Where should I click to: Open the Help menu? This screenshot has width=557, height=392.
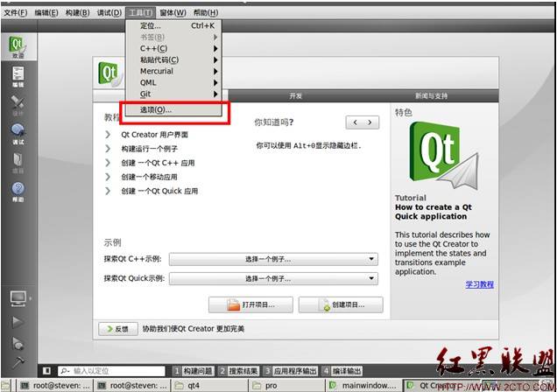tap(206, 13)
